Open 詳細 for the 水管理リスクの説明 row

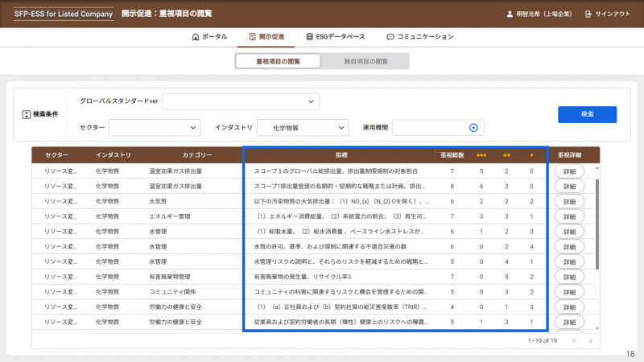click(x=569, y=262)
